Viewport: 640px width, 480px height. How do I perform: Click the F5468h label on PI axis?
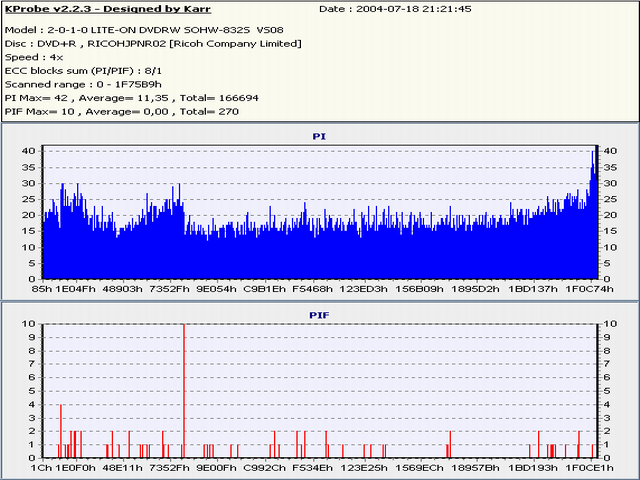pyautogui.click(x=313, y=288)
